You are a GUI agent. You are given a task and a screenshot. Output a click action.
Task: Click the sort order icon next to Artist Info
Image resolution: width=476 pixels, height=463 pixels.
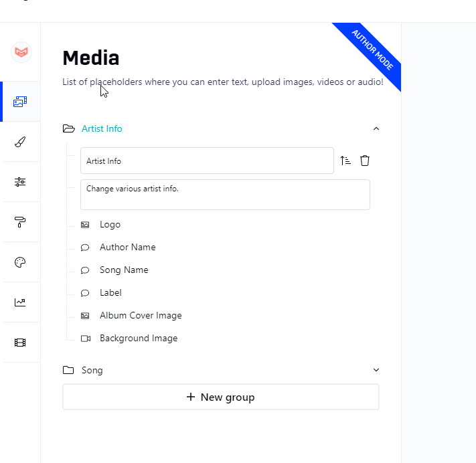click(345, 161)
